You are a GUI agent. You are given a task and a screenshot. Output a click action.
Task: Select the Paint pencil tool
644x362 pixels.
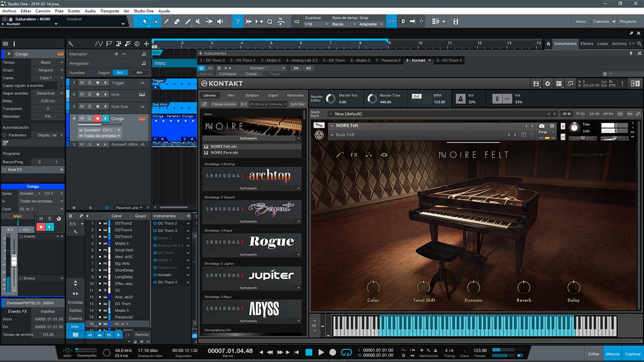click(x=188, y=21)
